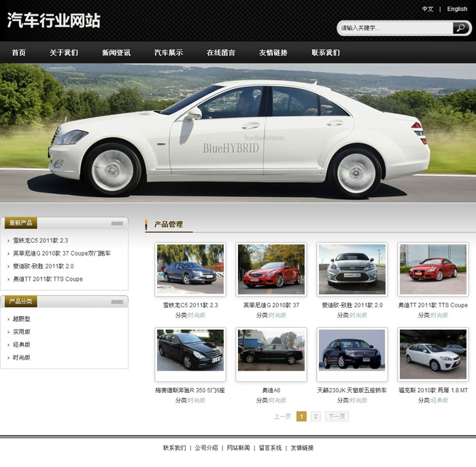This screenshot has width=476, height=467.
Task: Click the keyword search input field
Action: [x=394, y=28]
